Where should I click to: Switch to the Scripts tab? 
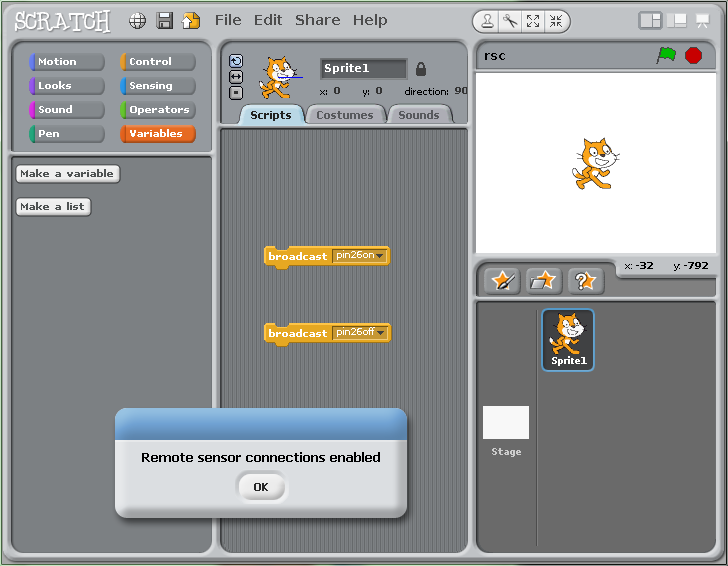click(271, 115)
